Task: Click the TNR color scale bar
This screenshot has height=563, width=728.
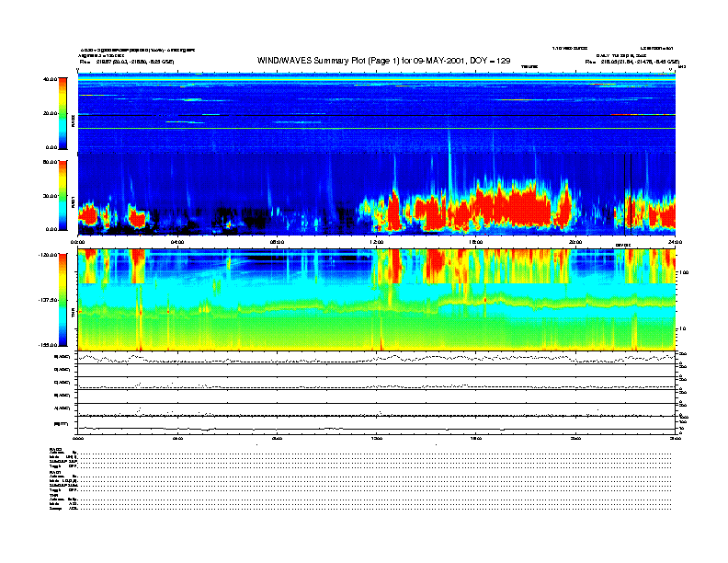Action: (63, 300)
